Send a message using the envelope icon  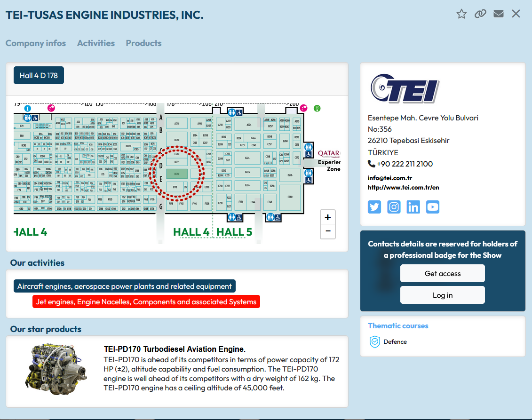coord(499,14)
